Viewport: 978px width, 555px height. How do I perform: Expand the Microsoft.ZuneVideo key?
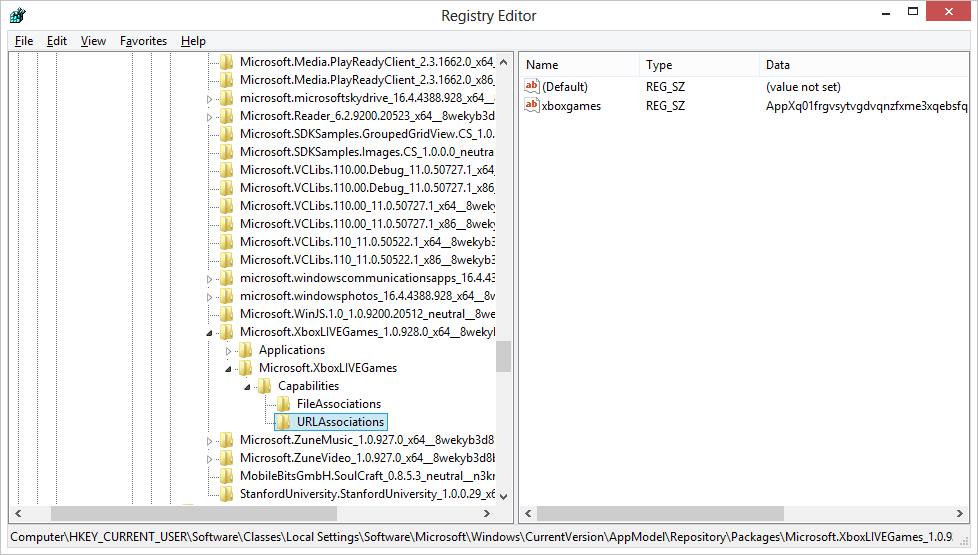[x=210, y=460]
